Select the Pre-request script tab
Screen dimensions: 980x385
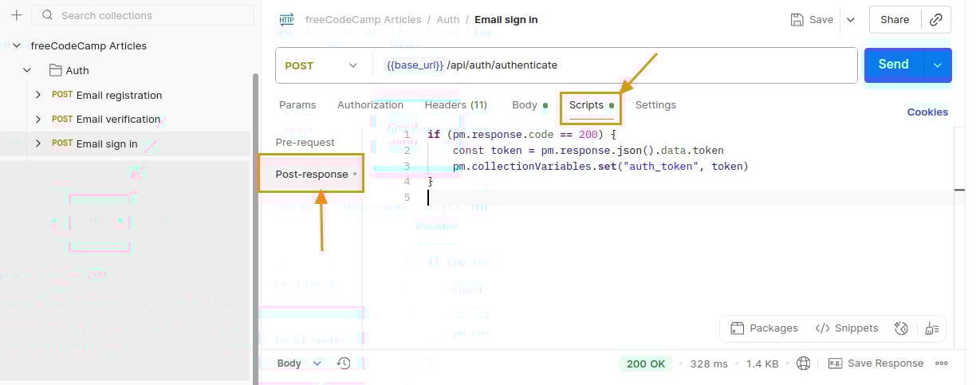(305, 142)
